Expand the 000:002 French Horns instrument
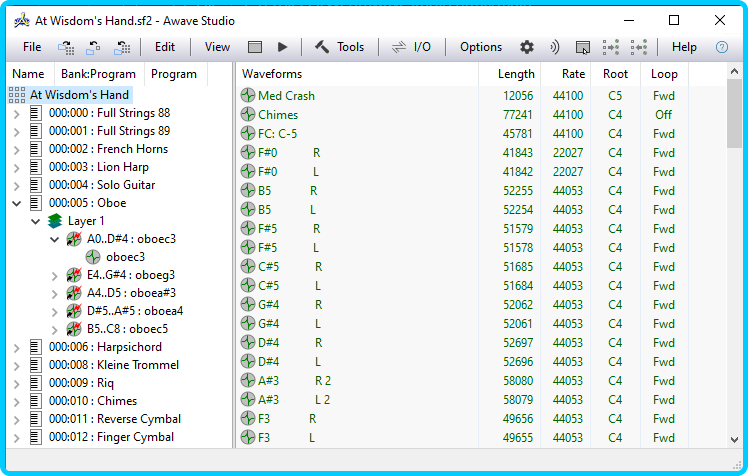Viewport: 748px width, 476px height. [17, 150]
